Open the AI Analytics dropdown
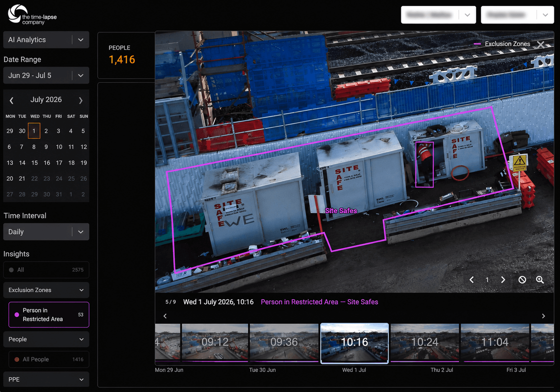 click(x=46, y=40)
